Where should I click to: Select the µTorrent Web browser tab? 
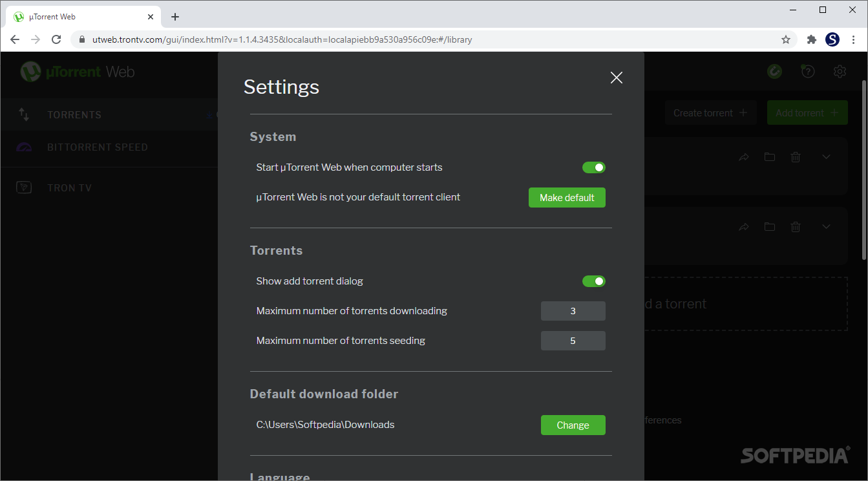[x=83, y=17]
